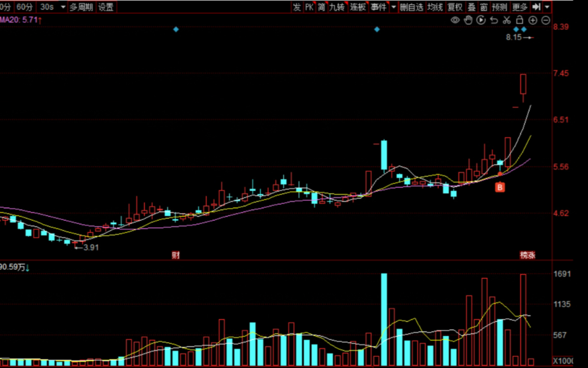The height and width of the screenshot is (368, 588).
Task: Select the hand pan tool
Action: [x=468, y=20]
